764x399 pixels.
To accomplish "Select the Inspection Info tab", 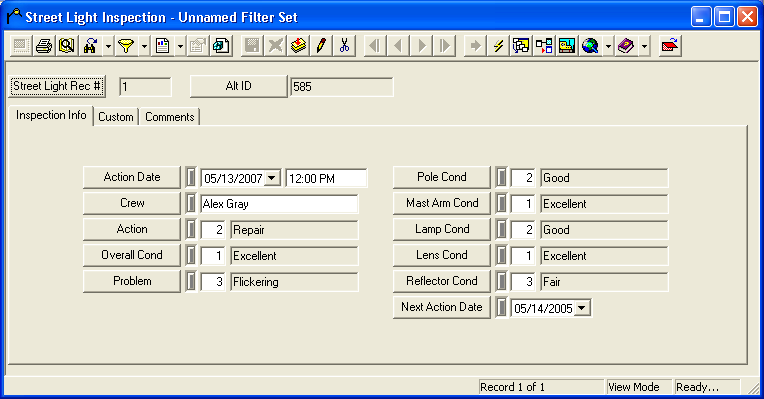I will 51,115.
